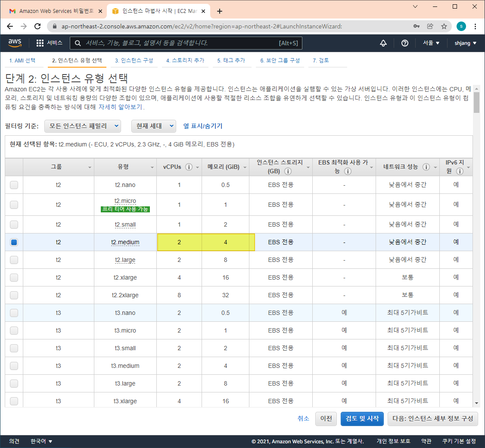Open the instance family filter dropdown
This screenshot has height=448, width=485.
coord(83,126)
